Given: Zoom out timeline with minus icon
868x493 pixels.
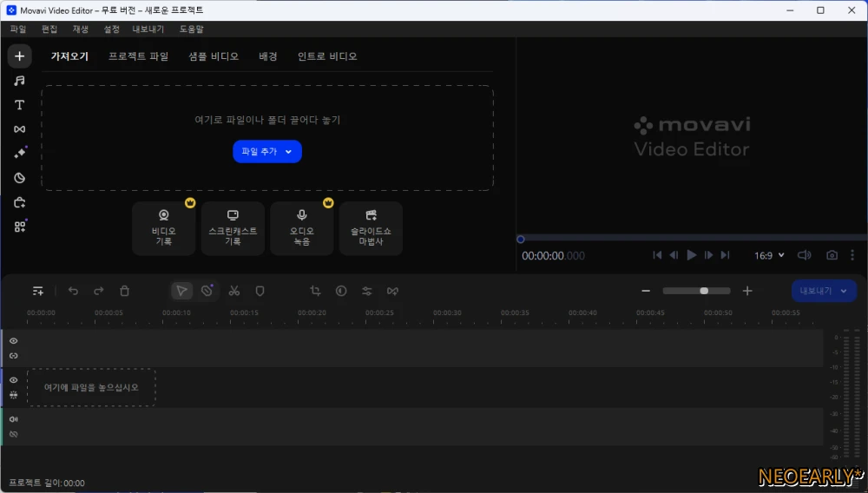Looking at the screenshot, I should pyautogui.click(x=646, y=291).
